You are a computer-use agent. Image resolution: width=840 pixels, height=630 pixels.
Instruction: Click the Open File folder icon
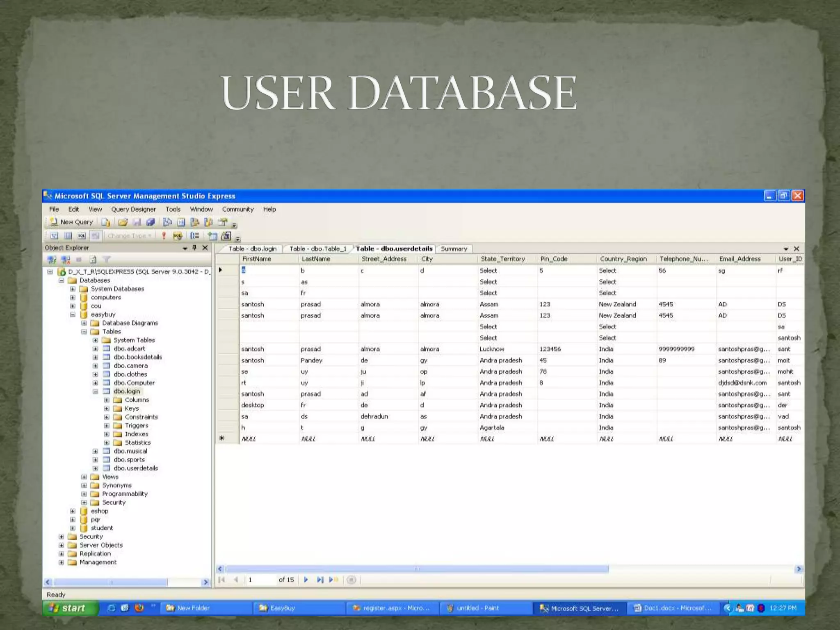[123, 222]
